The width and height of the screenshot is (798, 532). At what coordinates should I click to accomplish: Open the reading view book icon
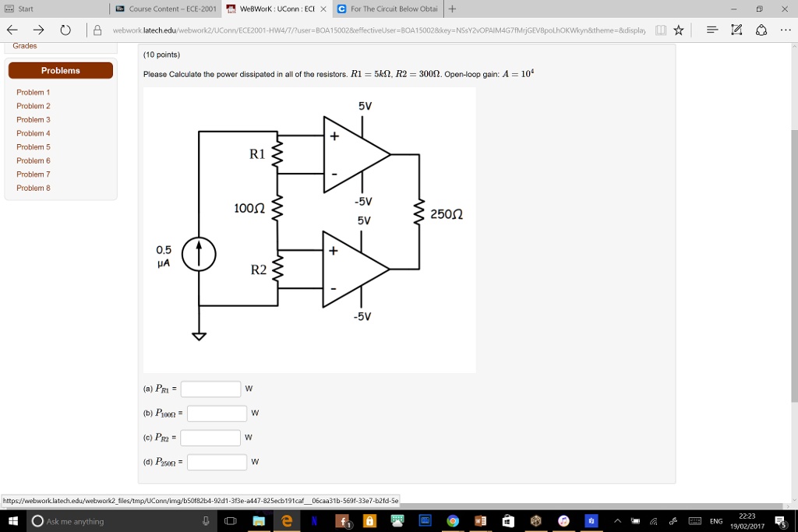[661, 30]
